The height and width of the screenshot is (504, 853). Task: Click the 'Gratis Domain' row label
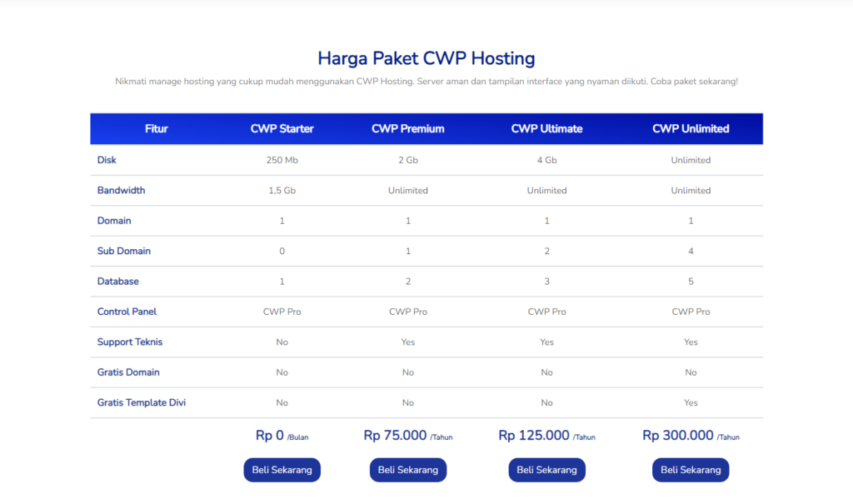click(x=128, y=372)
